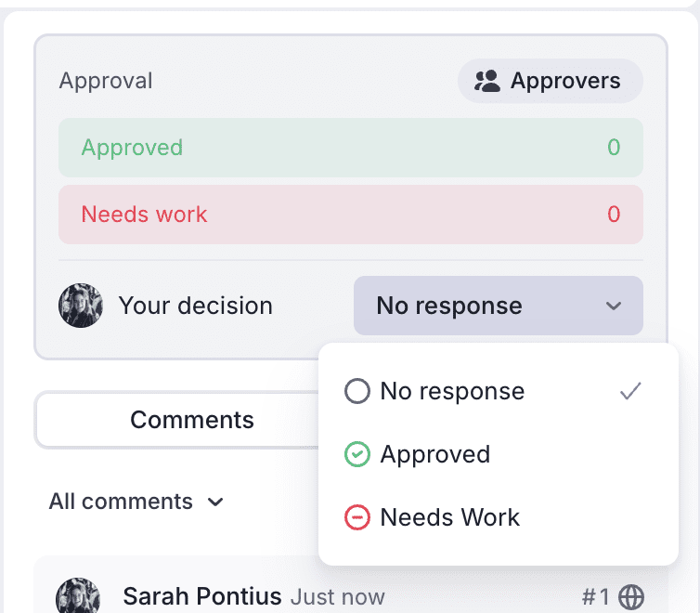Click the green Approved checkmark icon
Viewport: 700px width, 613px height.
357,454
